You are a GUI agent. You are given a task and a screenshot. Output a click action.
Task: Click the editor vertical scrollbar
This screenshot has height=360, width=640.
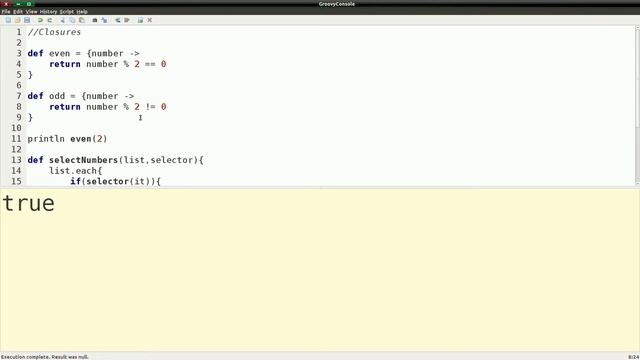637,105
